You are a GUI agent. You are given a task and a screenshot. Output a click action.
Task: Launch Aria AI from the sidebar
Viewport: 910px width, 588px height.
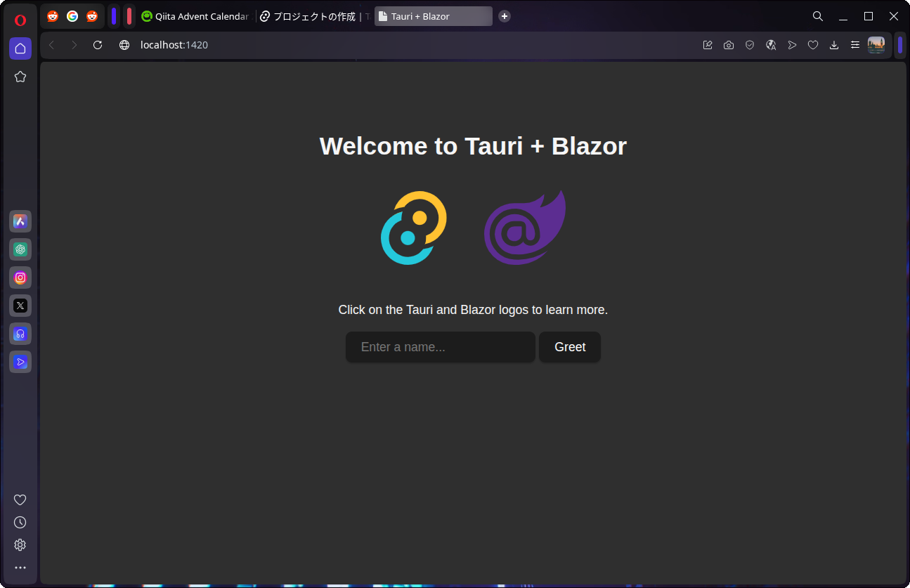tap(20, 221)
